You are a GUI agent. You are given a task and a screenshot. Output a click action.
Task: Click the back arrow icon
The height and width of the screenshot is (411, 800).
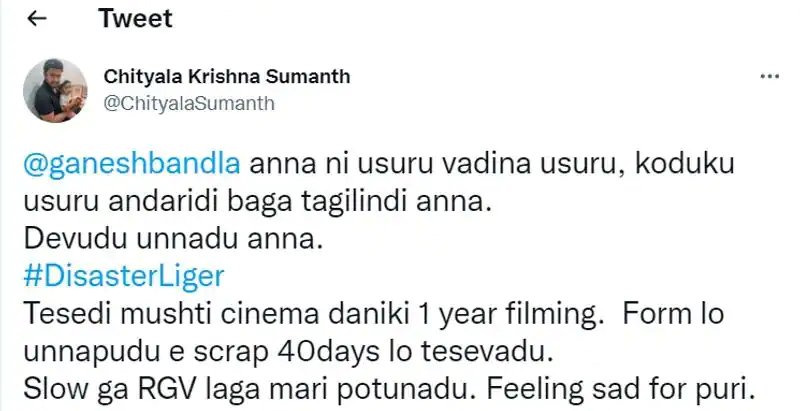point(36,19)
